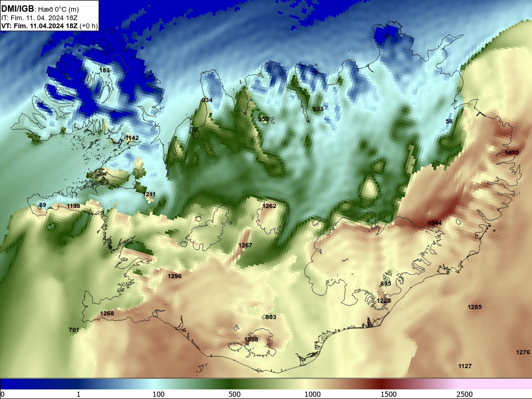The width and height of the screenshot is (532, 399).
Task: Click the map value 1296
Action: coord(174,276)
